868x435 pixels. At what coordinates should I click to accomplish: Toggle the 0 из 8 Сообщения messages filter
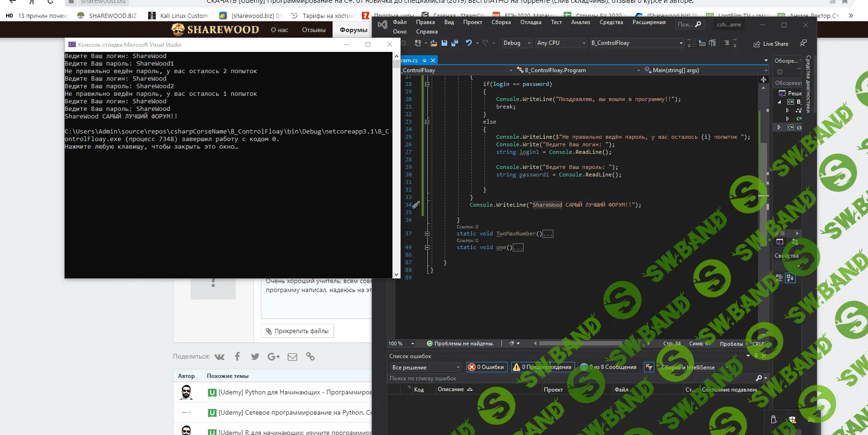[x=609, y=367]
